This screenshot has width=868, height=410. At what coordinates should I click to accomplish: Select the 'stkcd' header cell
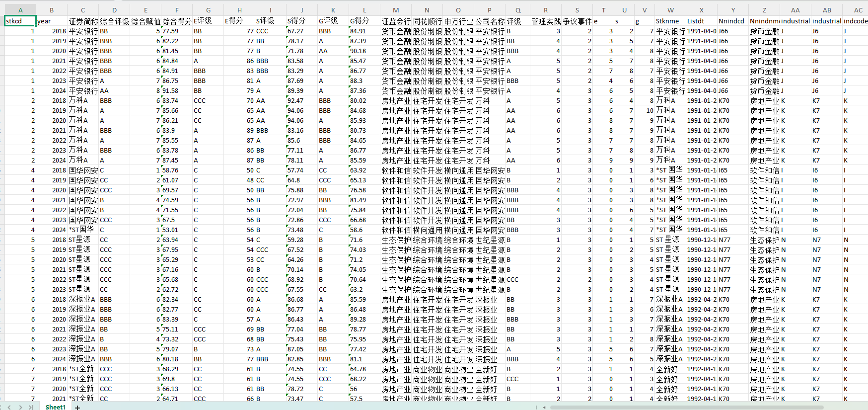tap(20, 21)
